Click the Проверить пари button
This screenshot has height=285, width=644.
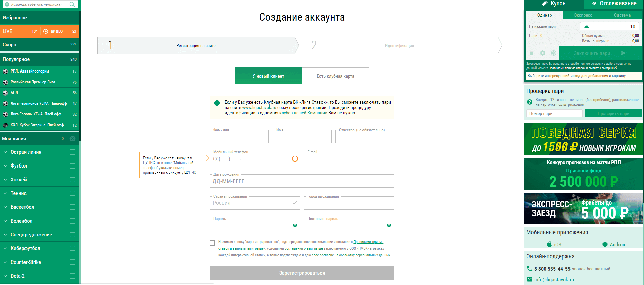613,113
